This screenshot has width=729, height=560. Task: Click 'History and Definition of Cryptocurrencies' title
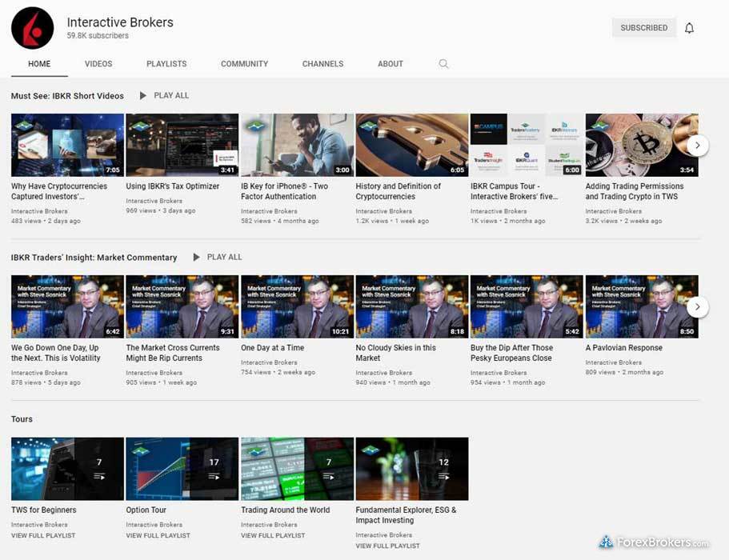[x=398, y=191]
